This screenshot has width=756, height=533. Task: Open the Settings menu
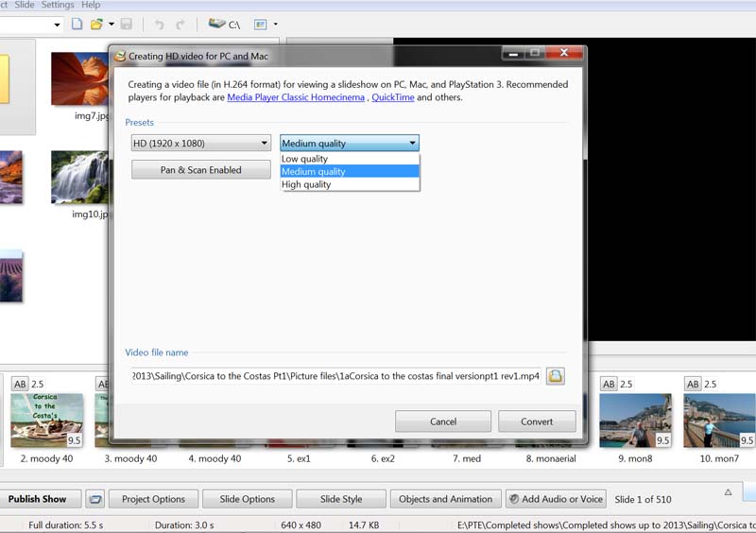(58, 5)
